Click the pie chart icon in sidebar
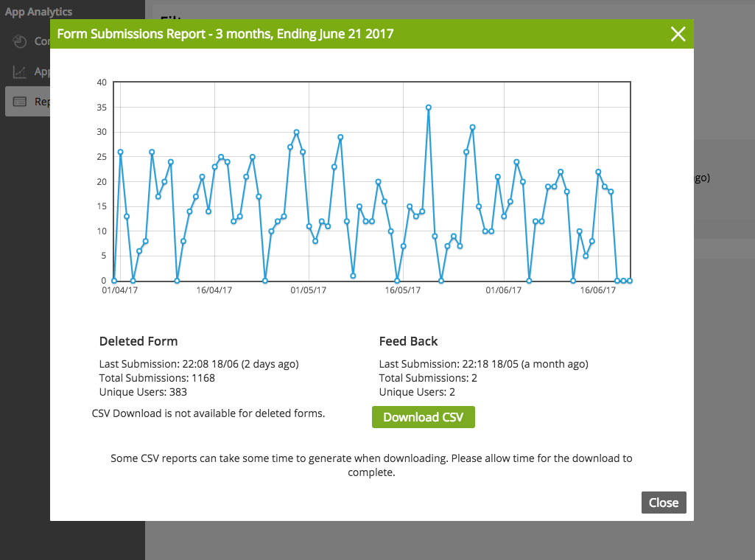755x560 pixels. [20, 41]
